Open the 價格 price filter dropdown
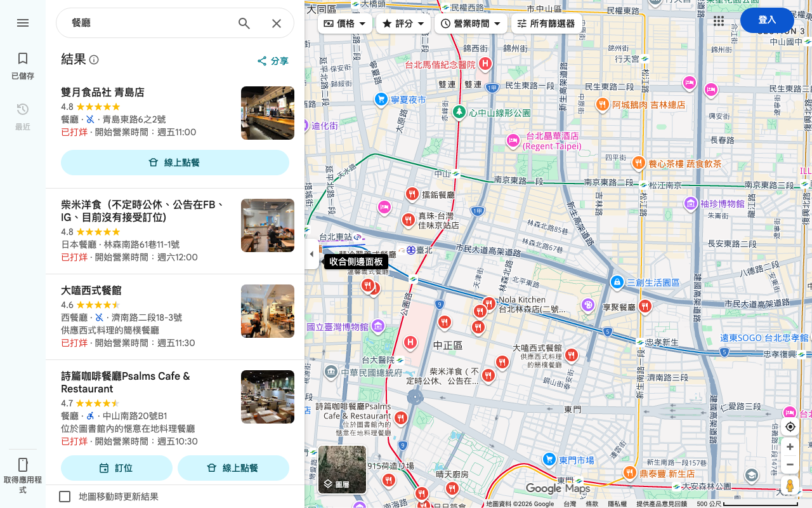Image resolution: width=812 pixels, height=508 pixels. pos(344,23)
